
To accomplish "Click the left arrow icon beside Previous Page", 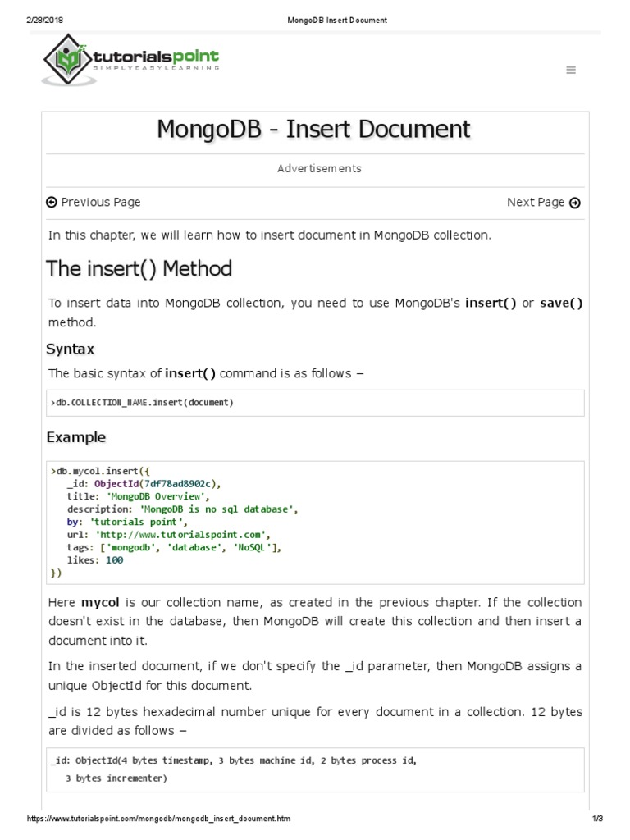I will (52, 203).
